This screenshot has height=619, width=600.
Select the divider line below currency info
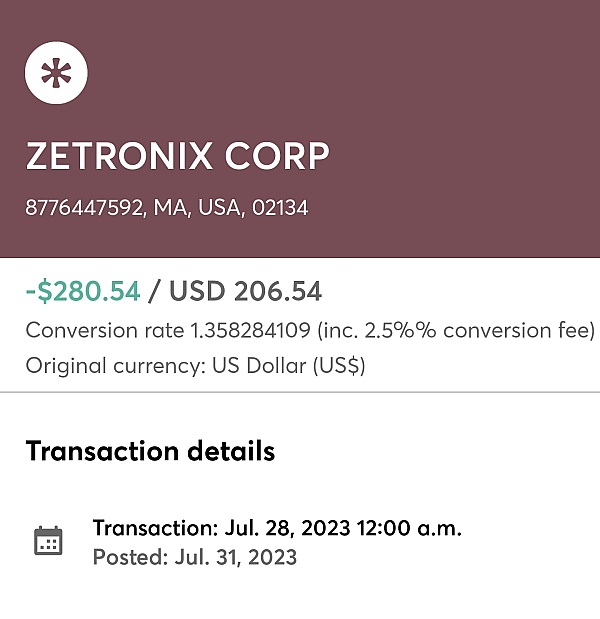tap(300, 392)
